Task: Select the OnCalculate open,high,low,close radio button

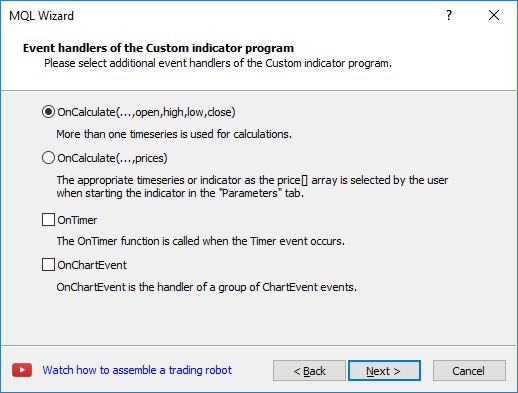Action: pyautogui.click(x=48, y=112)
